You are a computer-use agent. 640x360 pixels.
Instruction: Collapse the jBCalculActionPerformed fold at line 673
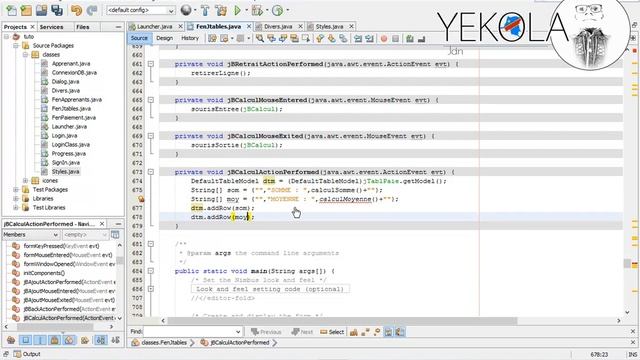click(151, 172)
